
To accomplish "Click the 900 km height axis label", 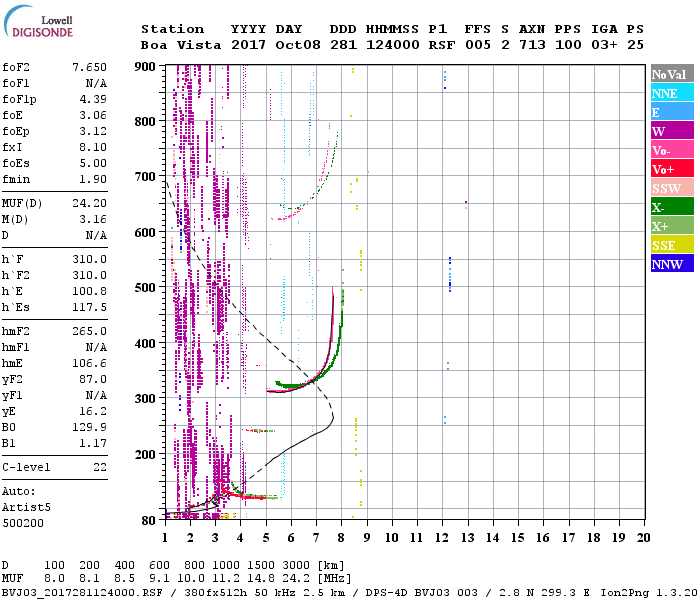I will 145,67.
